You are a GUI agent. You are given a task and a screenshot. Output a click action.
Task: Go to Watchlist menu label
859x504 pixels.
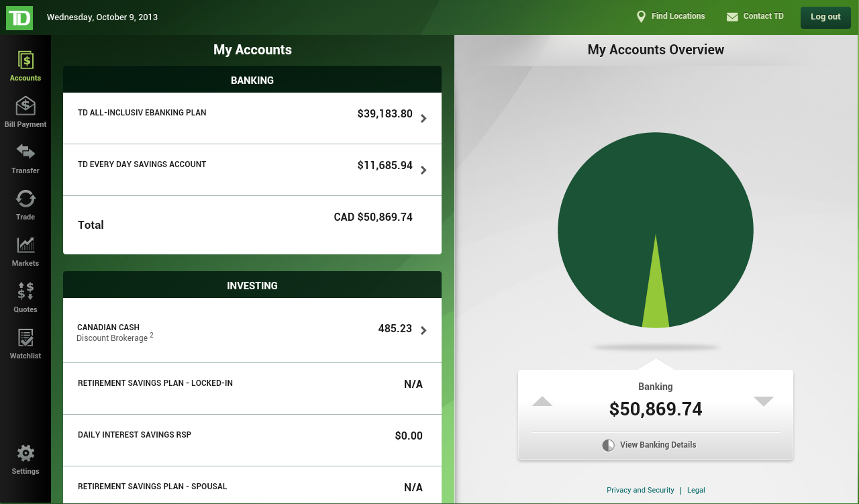tap(26, 356)
